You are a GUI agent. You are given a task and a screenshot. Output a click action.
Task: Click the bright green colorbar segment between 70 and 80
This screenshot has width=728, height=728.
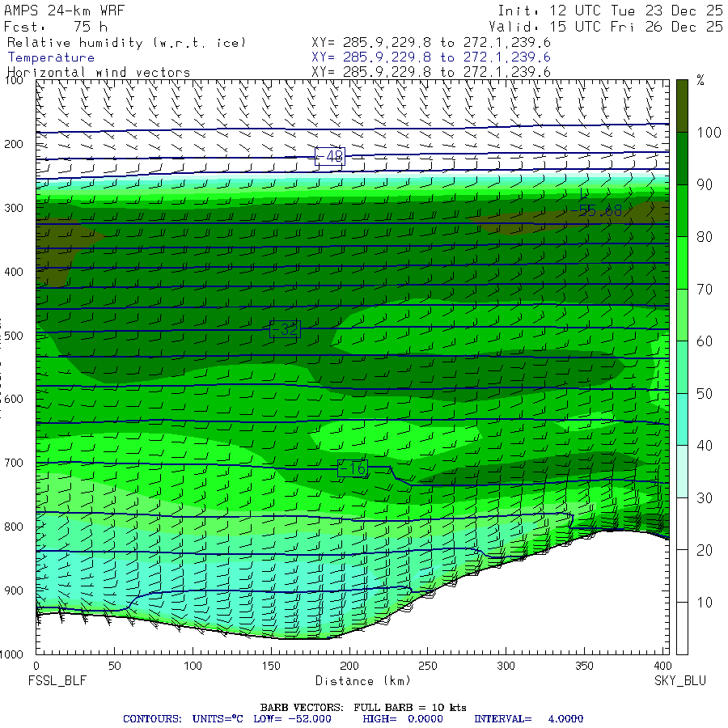pos(682,263)
